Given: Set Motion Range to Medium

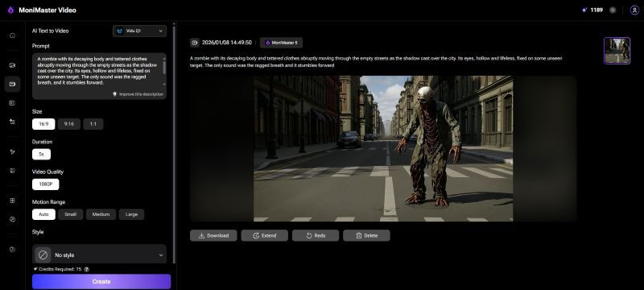Looking at the screenshot, I should point(101,214).
